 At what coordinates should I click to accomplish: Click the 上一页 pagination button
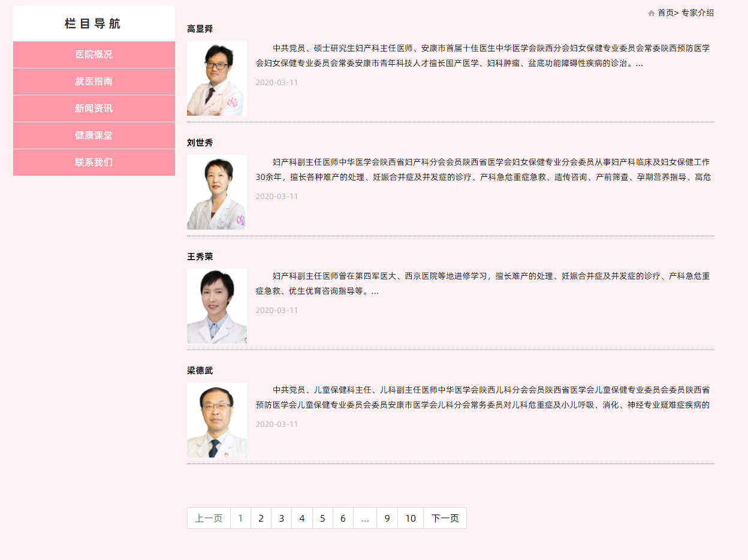(209, 518)
